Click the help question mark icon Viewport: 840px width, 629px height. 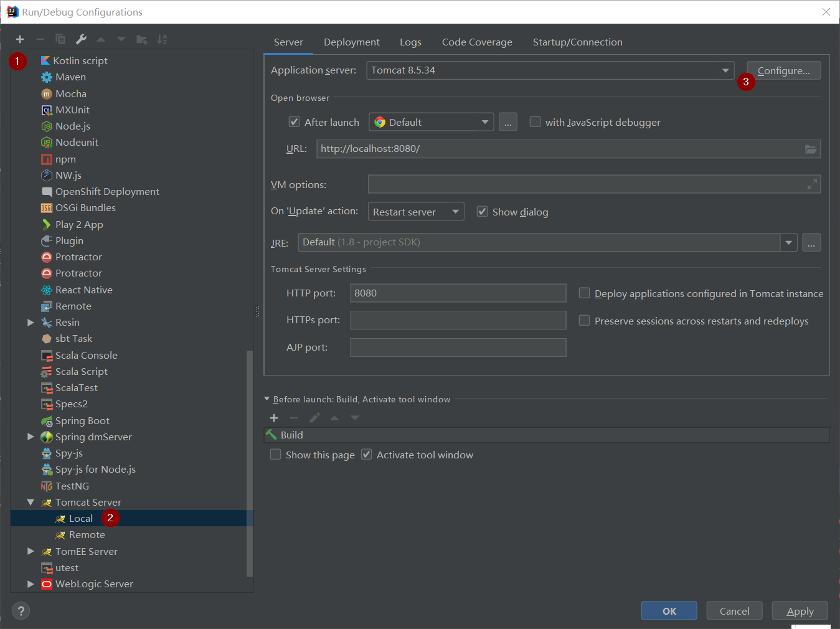click(21, 611)
